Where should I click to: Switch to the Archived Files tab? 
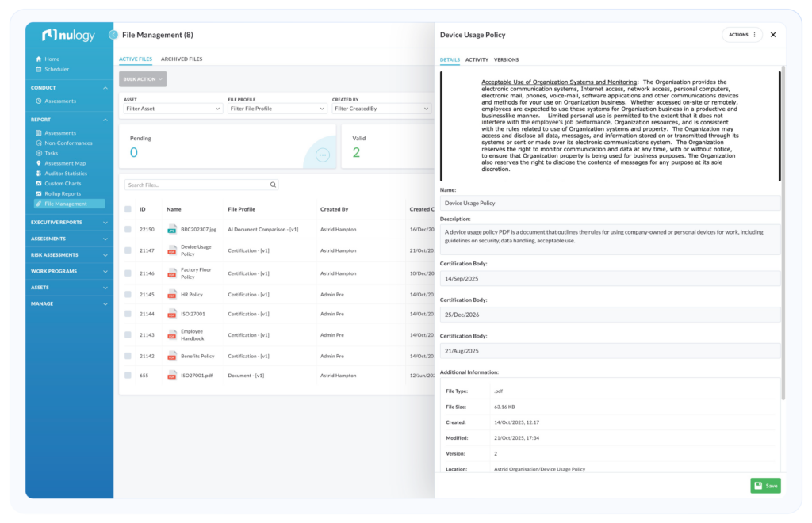pyautogui.click(x=182, y=59)
